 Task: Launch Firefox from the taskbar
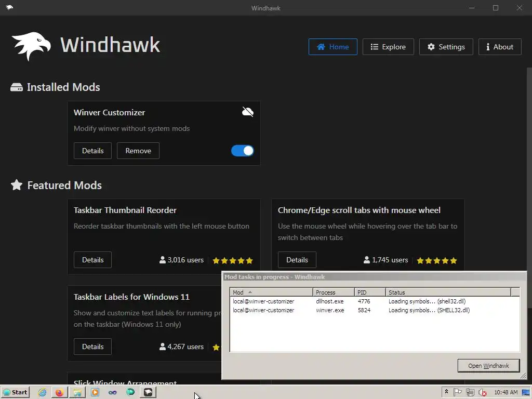(x=60, y=392)
